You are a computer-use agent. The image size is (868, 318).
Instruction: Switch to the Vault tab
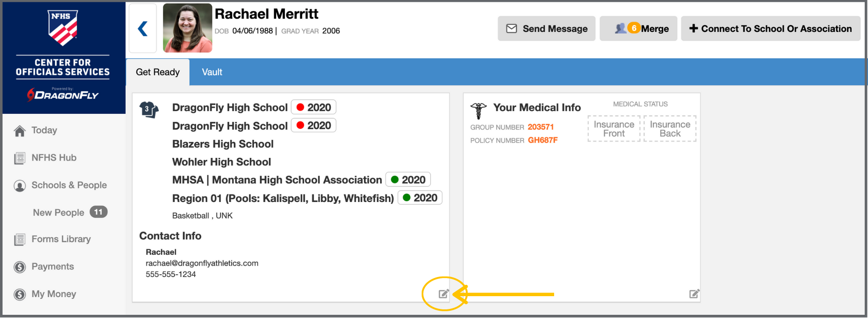click(x=212, y=72)
